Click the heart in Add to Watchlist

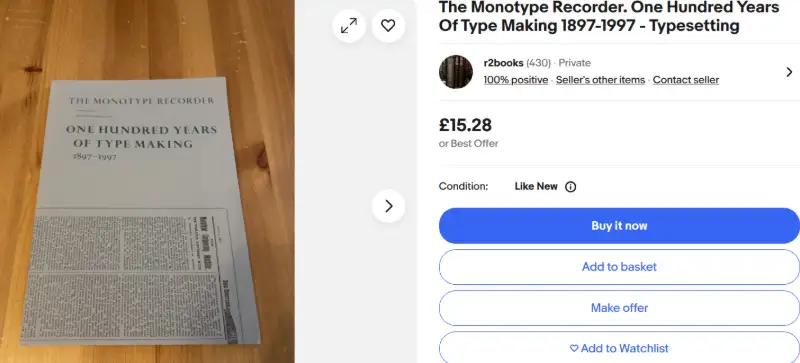pyautogui.click(x=574, y=348)
